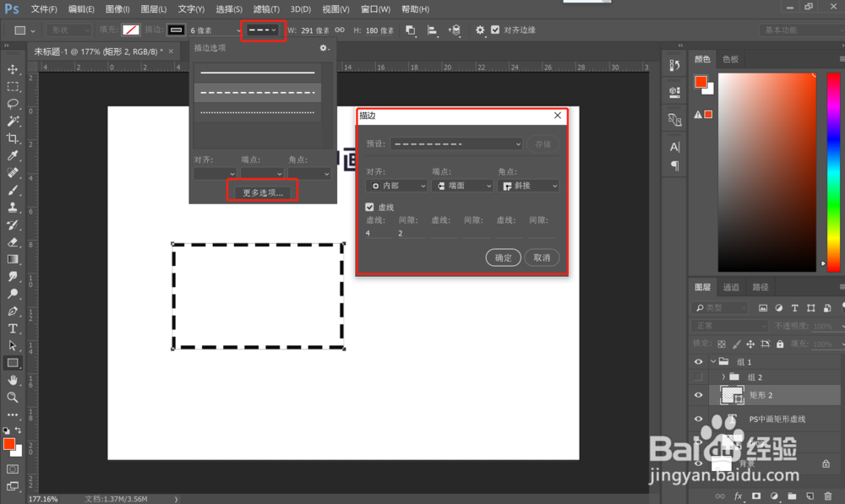Viewport: 845px width, 504px height.
Task: Select the Zoom tool
Action: [13, 398]
